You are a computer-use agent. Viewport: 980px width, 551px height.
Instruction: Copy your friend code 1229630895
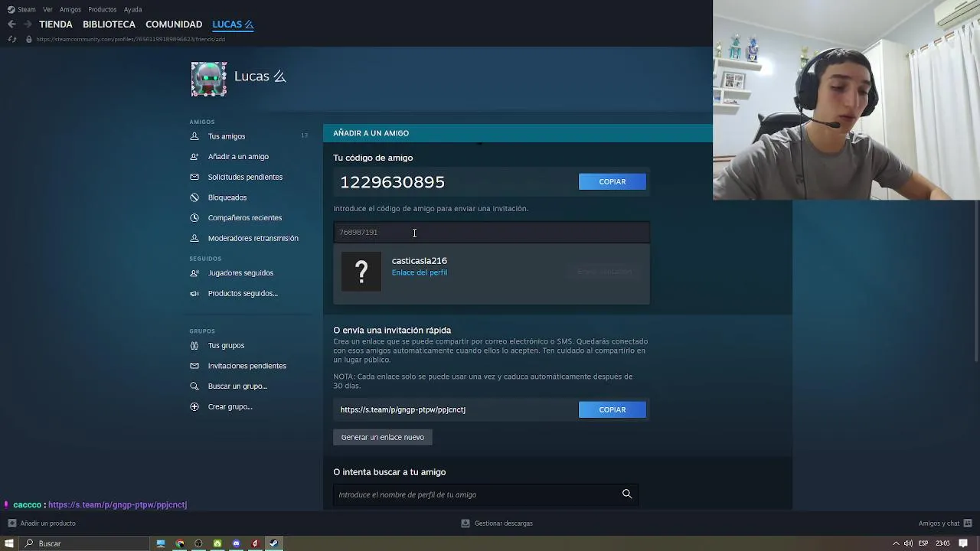pyautogui.click(x=612, y=181)
